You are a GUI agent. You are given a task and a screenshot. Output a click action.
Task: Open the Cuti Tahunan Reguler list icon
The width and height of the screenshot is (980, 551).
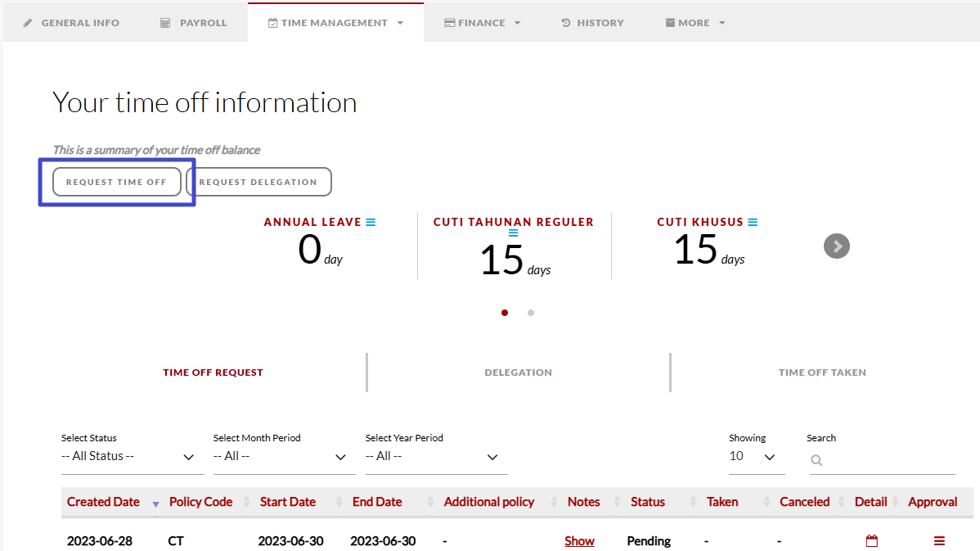click(513, 233)
